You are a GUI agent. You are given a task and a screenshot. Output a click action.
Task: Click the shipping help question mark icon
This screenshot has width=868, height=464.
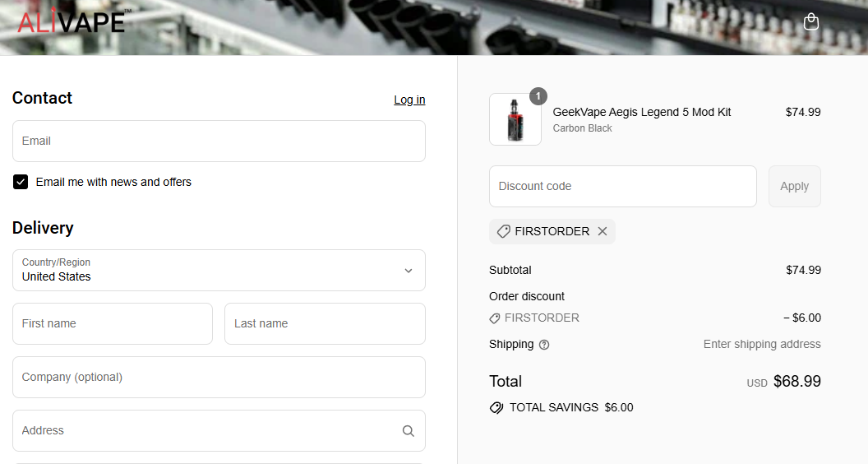tap(544, 345)
